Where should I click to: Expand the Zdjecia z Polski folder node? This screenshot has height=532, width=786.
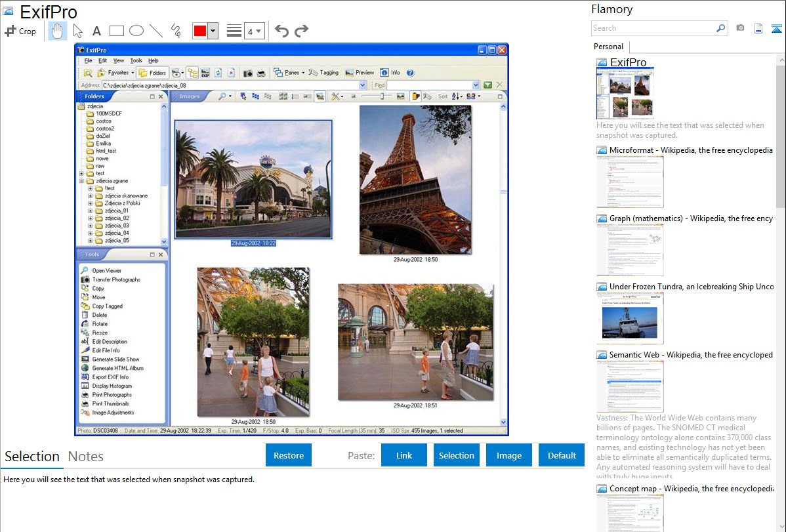click(x=91, y=203)
